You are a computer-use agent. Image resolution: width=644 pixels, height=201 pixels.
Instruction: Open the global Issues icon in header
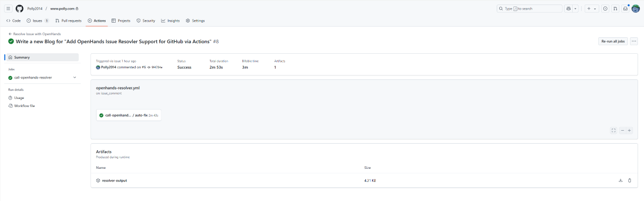(x=605, y=9)
